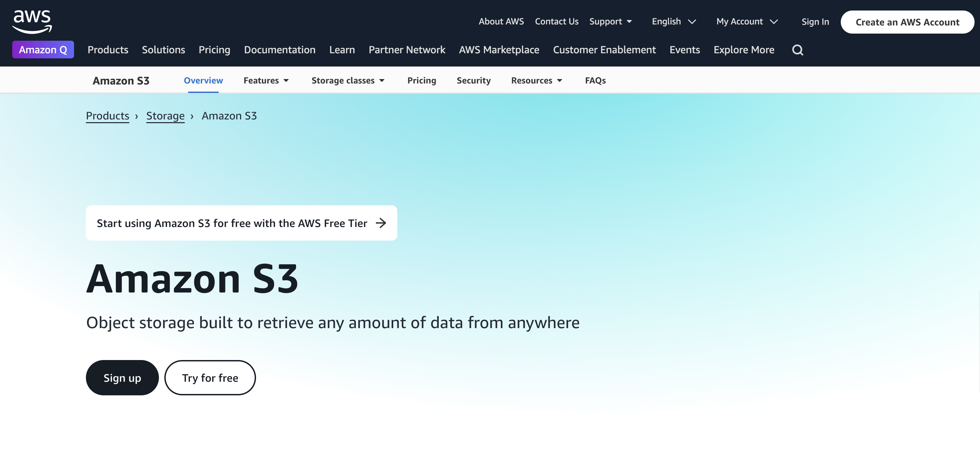Click the AWS logo

point(32,21)
